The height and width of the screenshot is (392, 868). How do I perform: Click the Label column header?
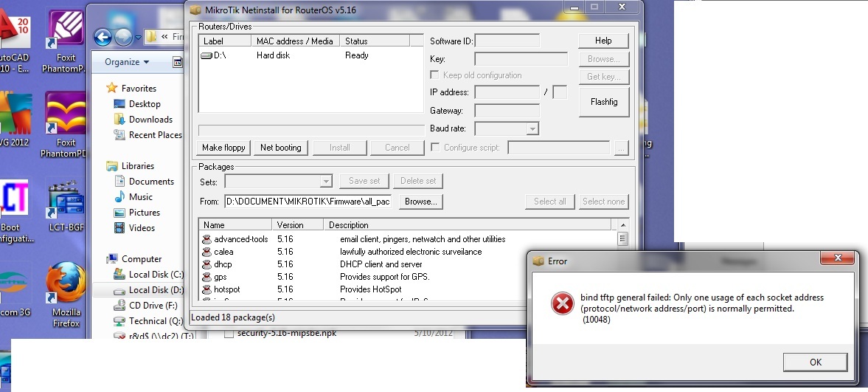(x=225, y=41)
